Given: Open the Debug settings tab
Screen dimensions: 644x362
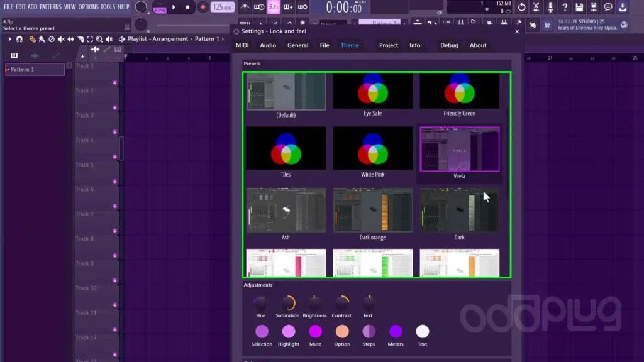Looking at the screenshot, I should (x=449, y=45).
